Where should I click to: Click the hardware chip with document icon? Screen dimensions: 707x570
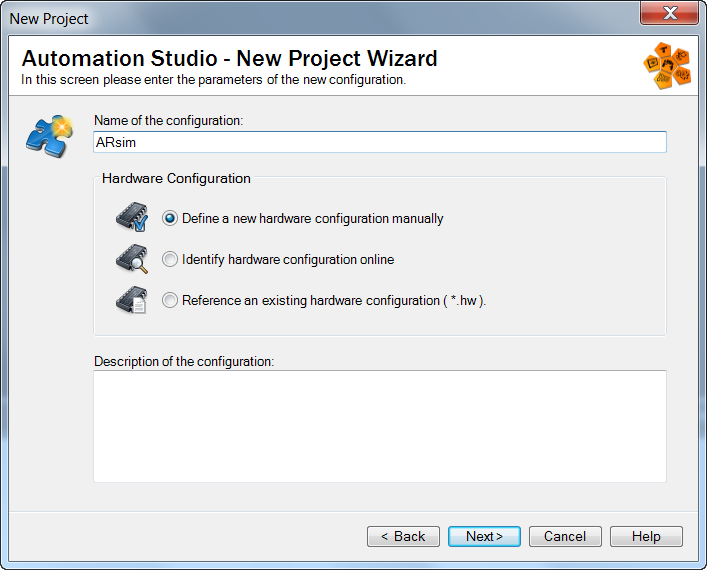132,299
